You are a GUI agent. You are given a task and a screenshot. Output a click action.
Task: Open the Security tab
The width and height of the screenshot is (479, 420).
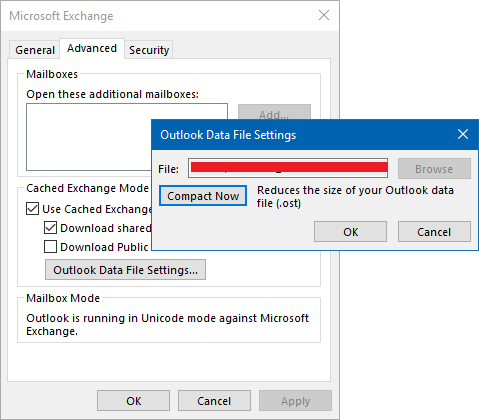(149, 50)
